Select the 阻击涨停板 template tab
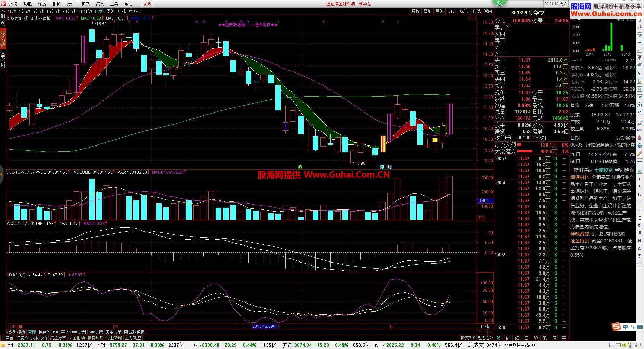This screenshot has height=349, width=644. click(134, 332)
